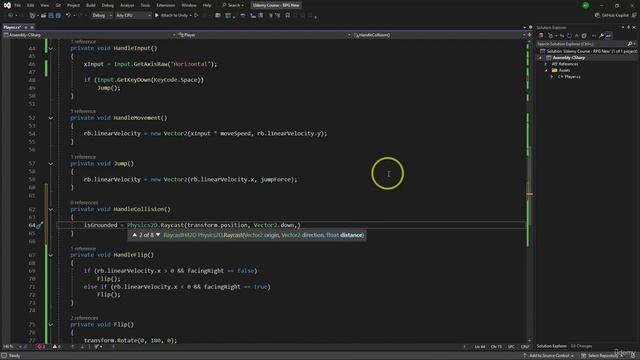The height and width of the screenshot is (360, 640).
Task: Click Solution Explorer search magnifier icon
Action: click(x=630, y=44)
